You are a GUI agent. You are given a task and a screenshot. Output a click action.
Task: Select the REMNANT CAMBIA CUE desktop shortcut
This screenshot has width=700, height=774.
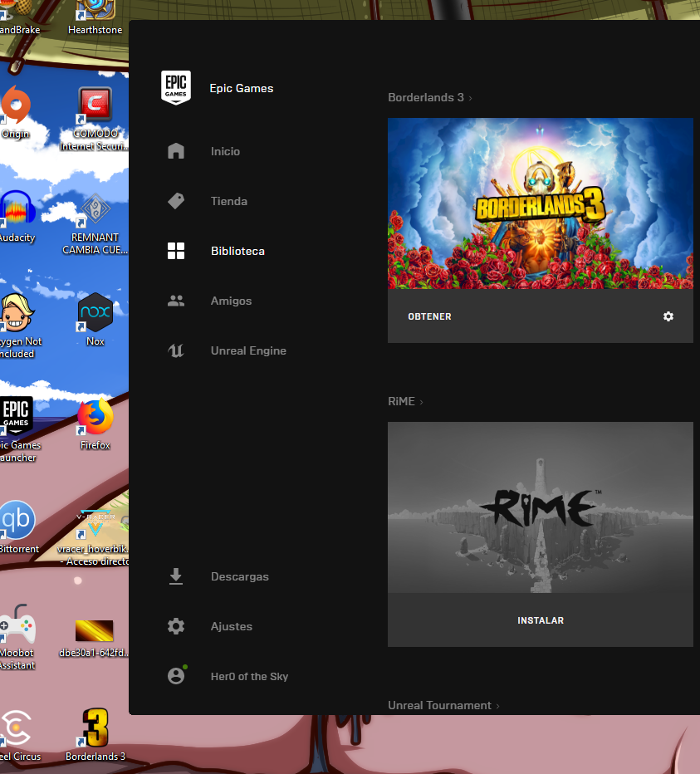click(x=95, y=223)
